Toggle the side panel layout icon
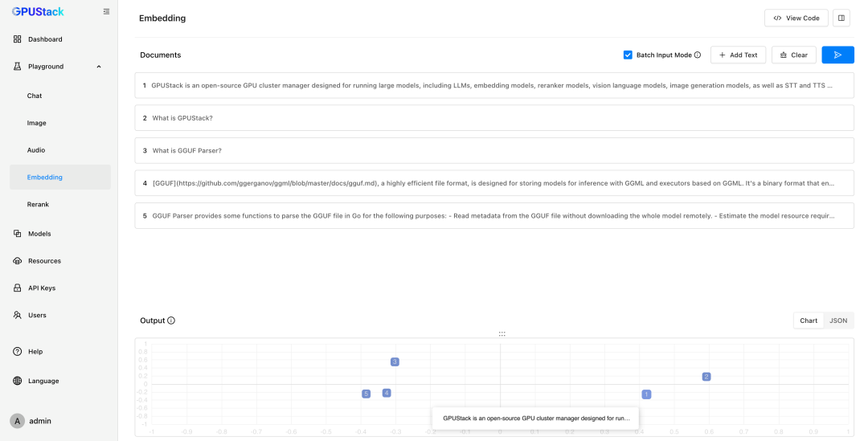868x441 pixels. 841,18
